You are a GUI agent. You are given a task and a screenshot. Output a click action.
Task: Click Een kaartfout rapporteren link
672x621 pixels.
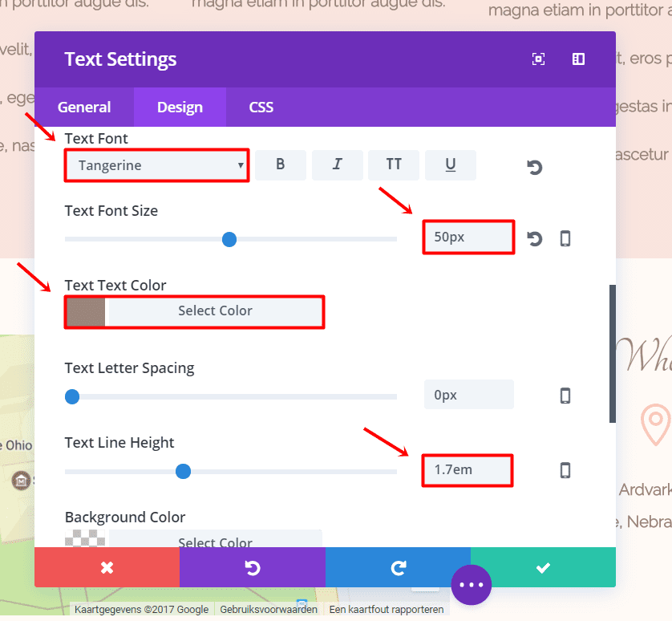point(387,610)
